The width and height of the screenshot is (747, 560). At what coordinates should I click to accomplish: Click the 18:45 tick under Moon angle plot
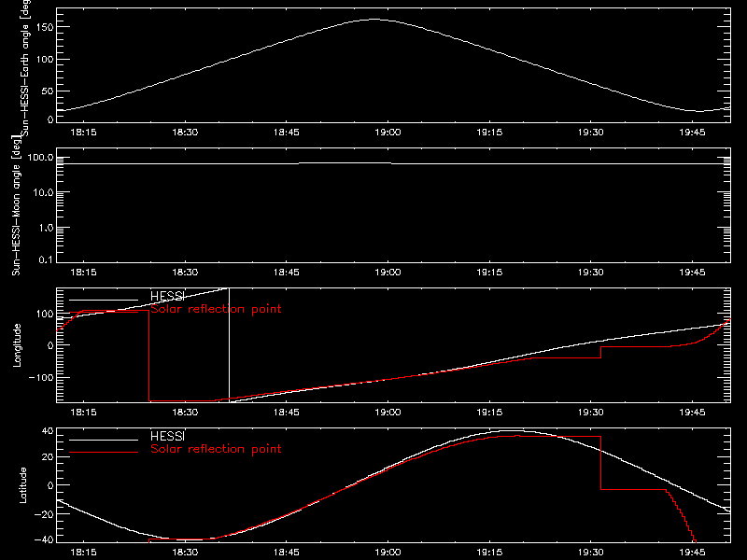[x=287, y=273]
